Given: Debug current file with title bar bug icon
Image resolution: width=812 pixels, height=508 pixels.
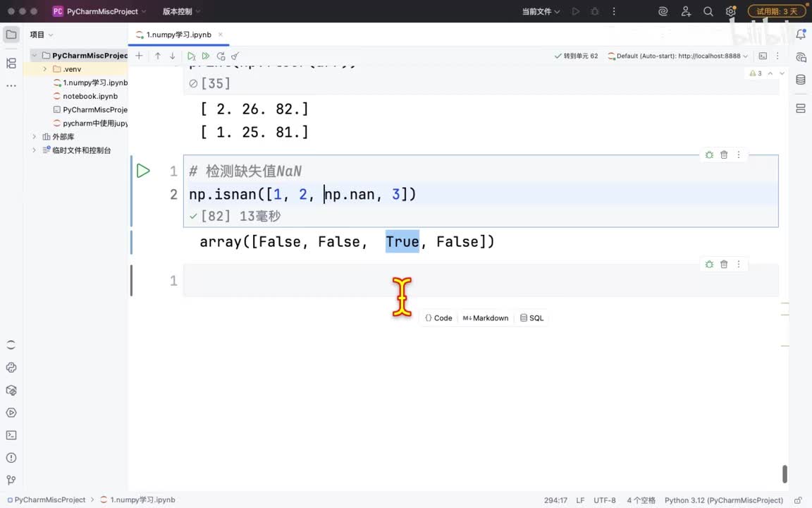Looking at the screenshot, I should (x=594, y=11).
